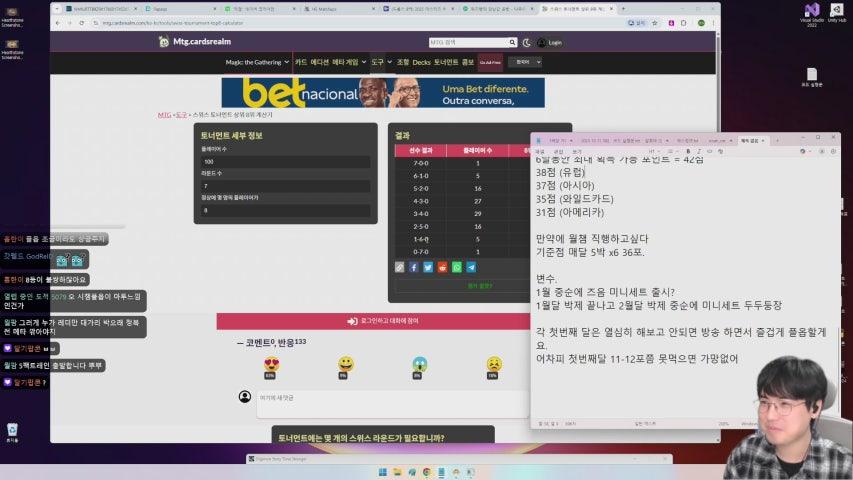Reload the browser page
Viewport: 853px width, 480px height.
point(82,23)
